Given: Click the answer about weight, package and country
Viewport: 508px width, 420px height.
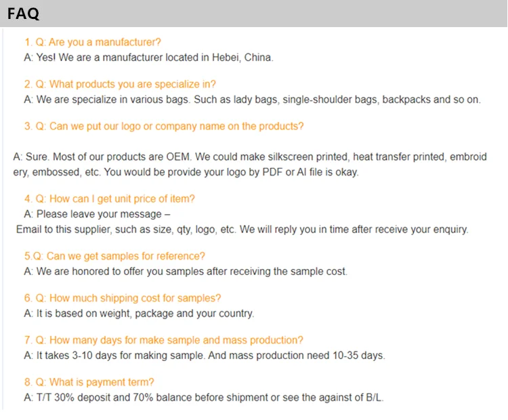Looking at the screenshot, I should [x=139, y=314].
